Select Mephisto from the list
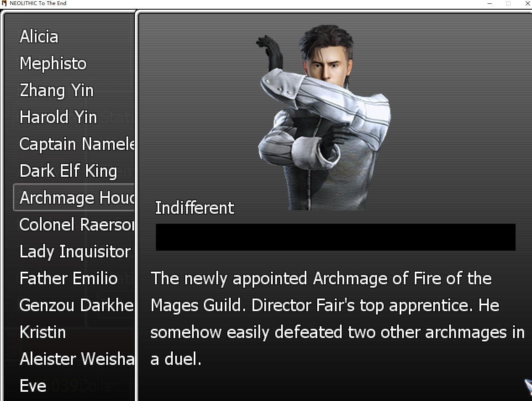The height and width of the screenshot is (401, 532). click(x=53, y=63)
